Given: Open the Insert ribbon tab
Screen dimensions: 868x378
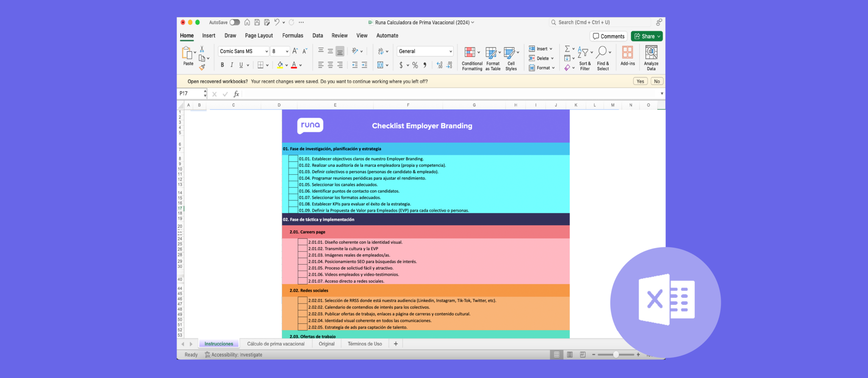Looking at the screenshot, I should (x=209, y=36).
